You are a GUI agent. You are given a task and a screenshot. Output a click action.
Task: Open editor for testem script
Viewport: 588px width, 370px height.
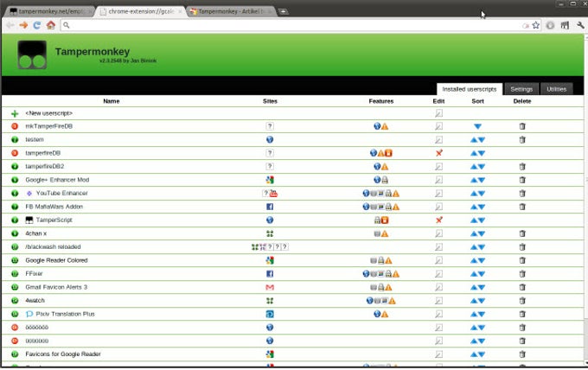(438, 140)
